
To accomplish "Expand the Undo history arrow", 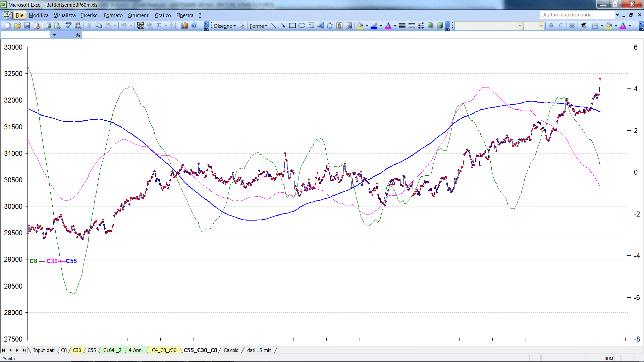I will pyautogui.click(x=131, y=25).
